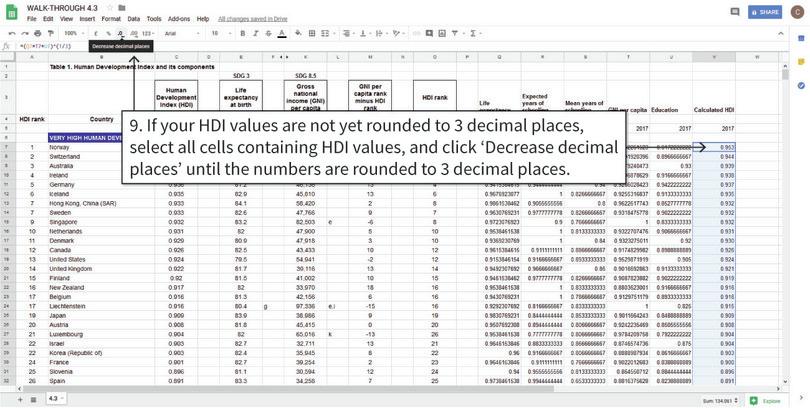Open the Edit menu
Screen dimensions: 810x408
coord(48,19)
